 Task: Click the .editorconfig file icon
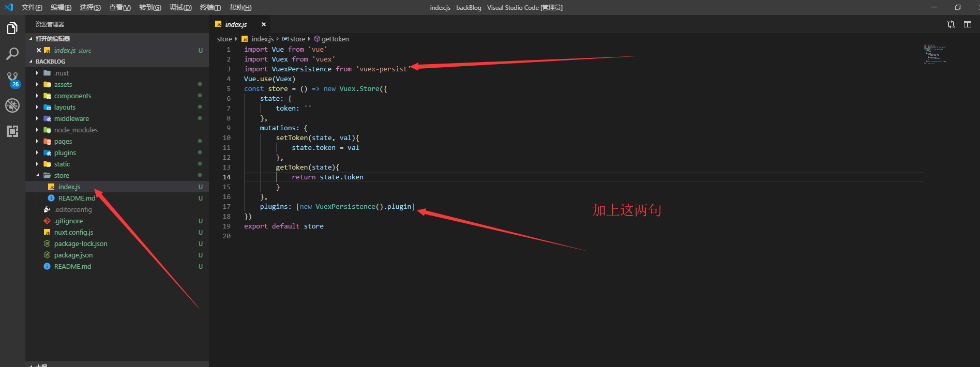47,210
